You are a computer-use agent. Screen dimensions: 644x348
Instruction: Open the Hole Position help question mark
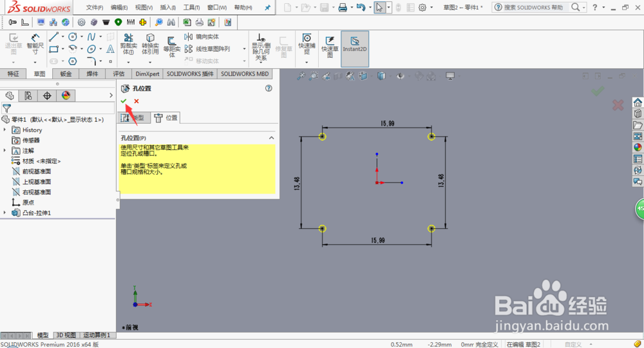pyautogui.click(x=269, y=88)
